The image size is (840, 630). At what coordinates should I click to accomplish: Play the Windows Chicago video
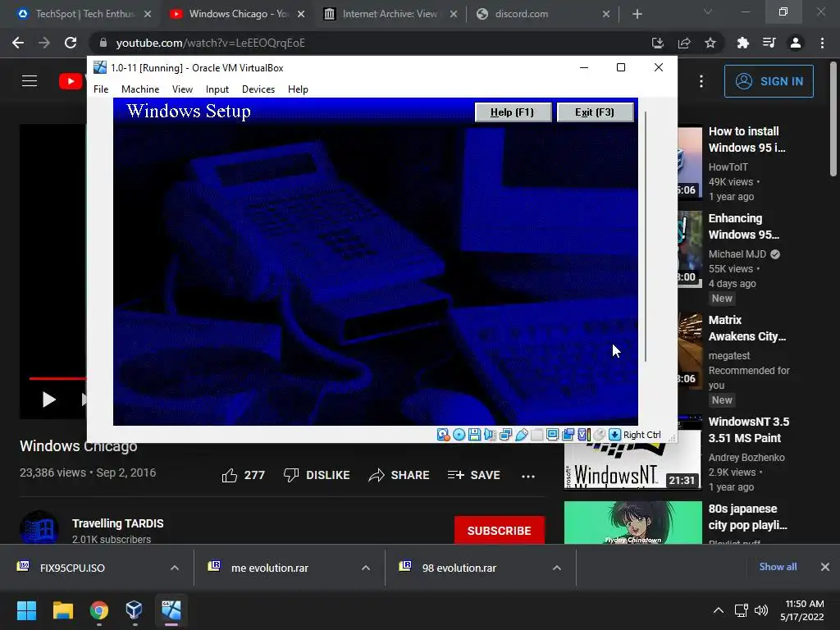pos(48,399)
